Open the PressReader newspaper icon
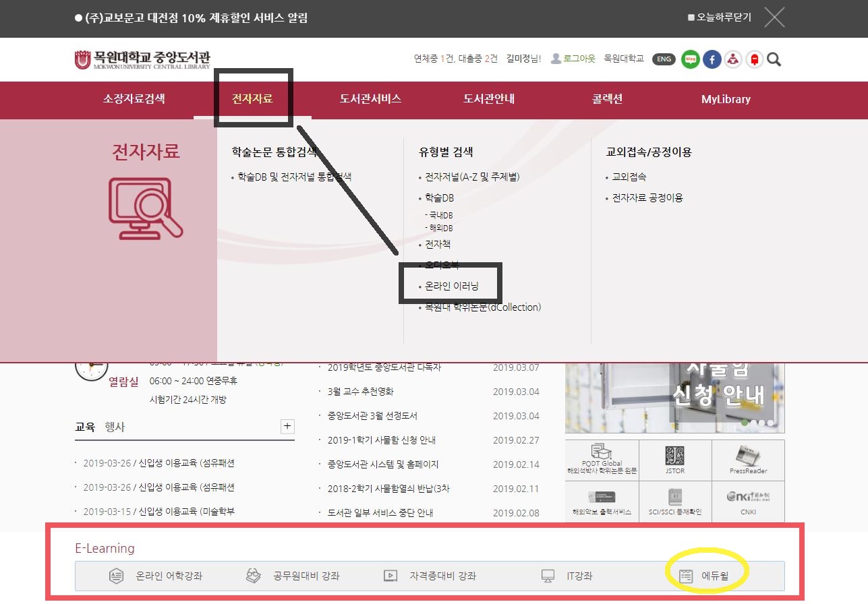This screenshot has width=868, height=604. tap(748, 460)
